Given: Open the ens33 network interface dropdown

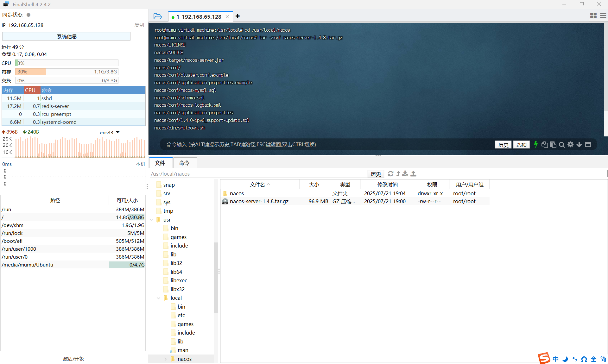Looking at the screenshot, I should point(118,132).
